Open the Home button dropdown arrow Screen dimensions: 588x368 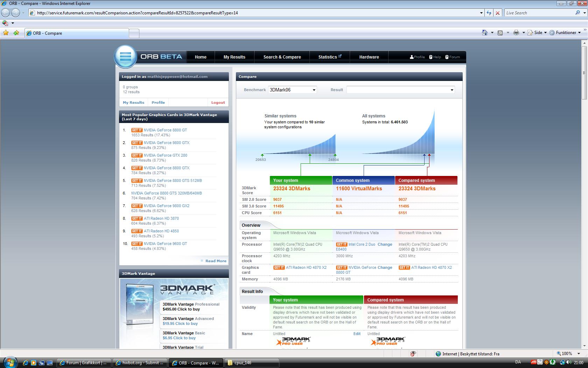tap(492, 33)
